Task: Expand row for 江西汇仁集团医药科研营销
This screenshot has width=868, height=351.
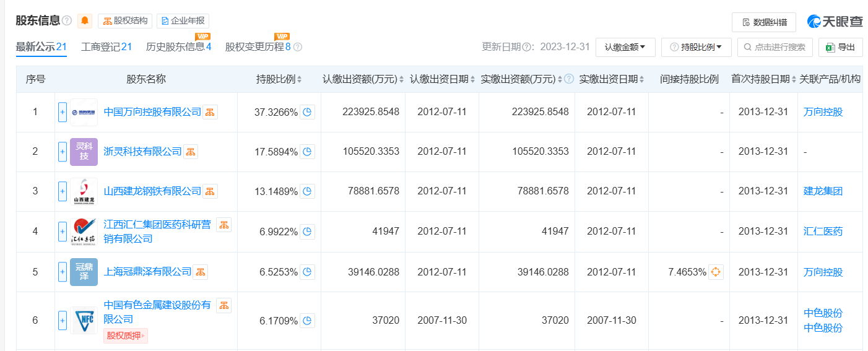Action: (x=62, y=232)
